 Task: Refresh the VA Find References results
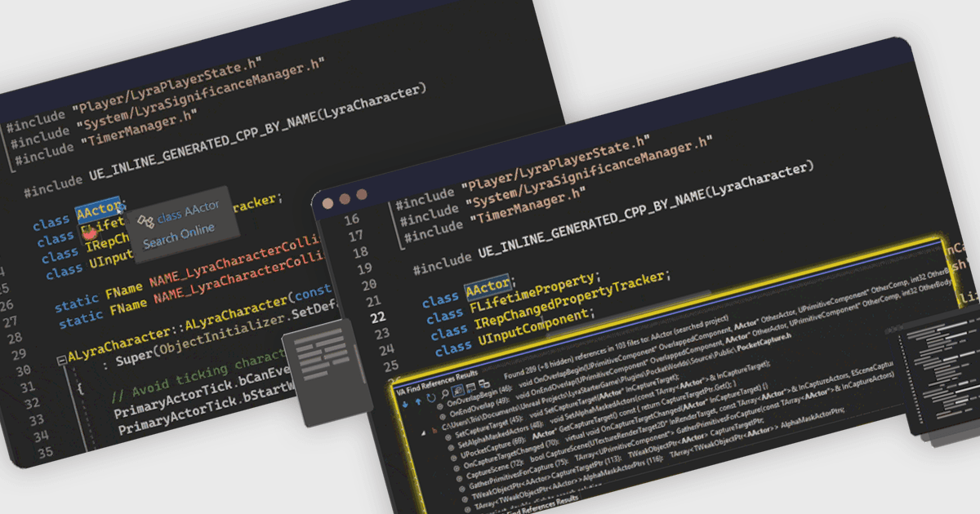pyautogui.click(x=431, y=398)
